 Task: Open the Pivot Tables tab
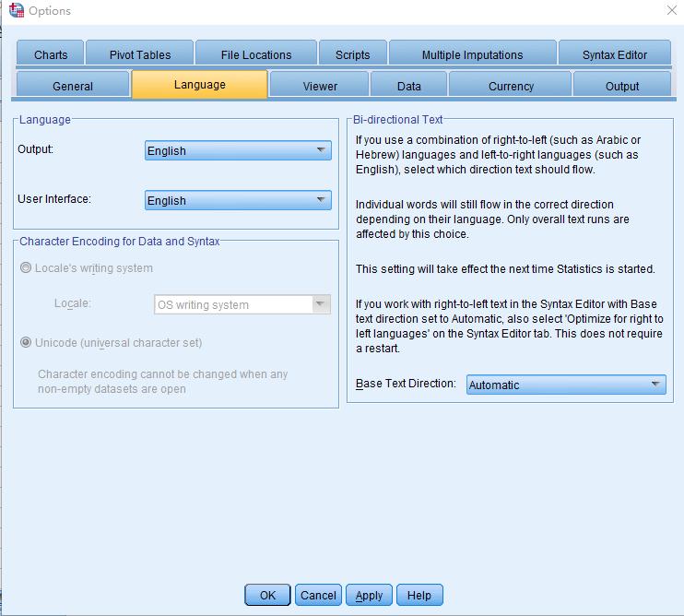(140, 54)
